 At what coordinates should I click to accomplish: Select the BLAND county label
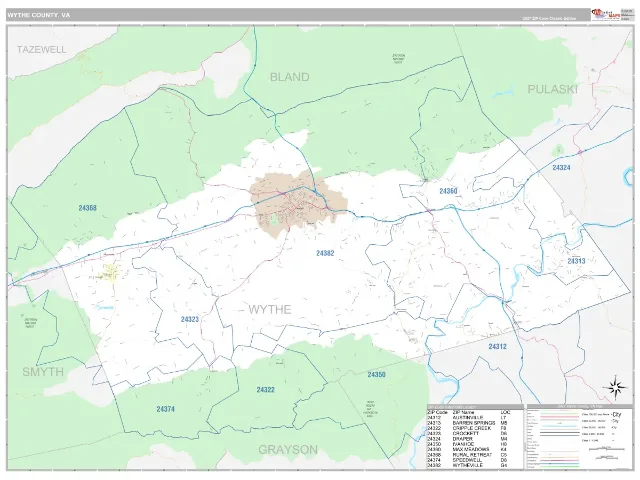289,77
